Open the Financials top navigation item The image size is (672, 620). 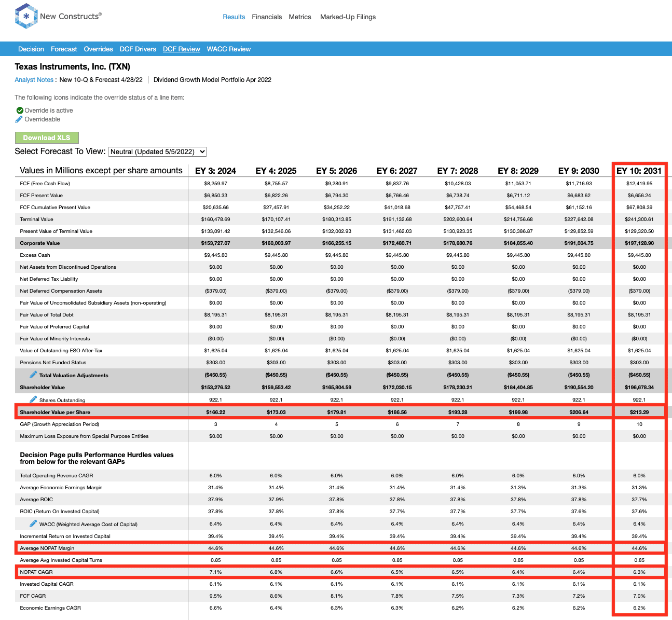click(x=267, y=17)
